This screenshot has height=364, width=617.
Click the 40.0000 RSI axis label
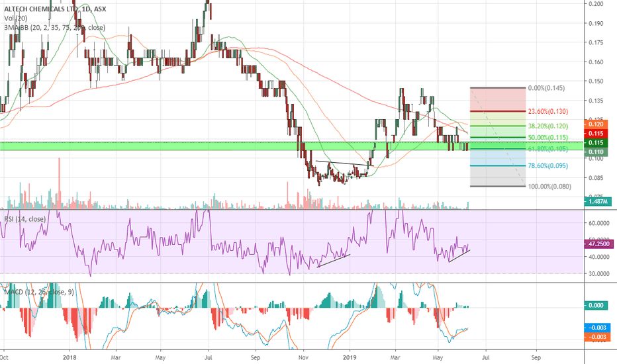click(x=599, y=257)
